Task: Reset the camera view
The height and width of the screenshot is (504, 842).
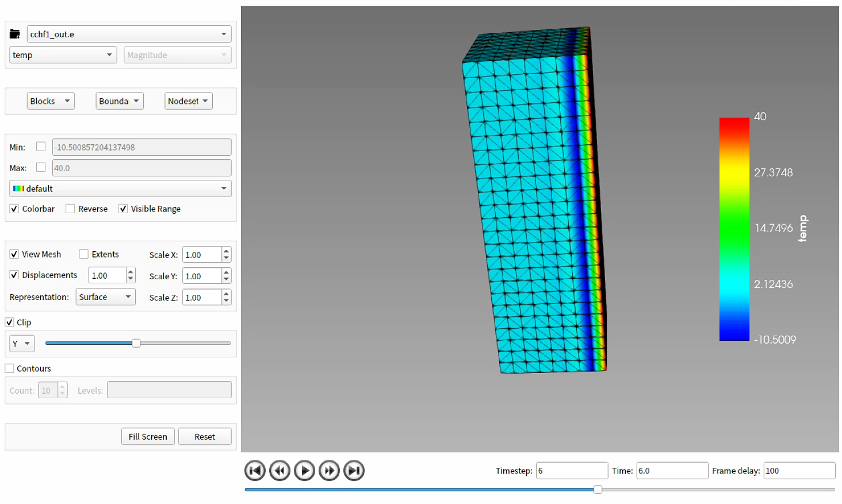Action: pos(204,436)
